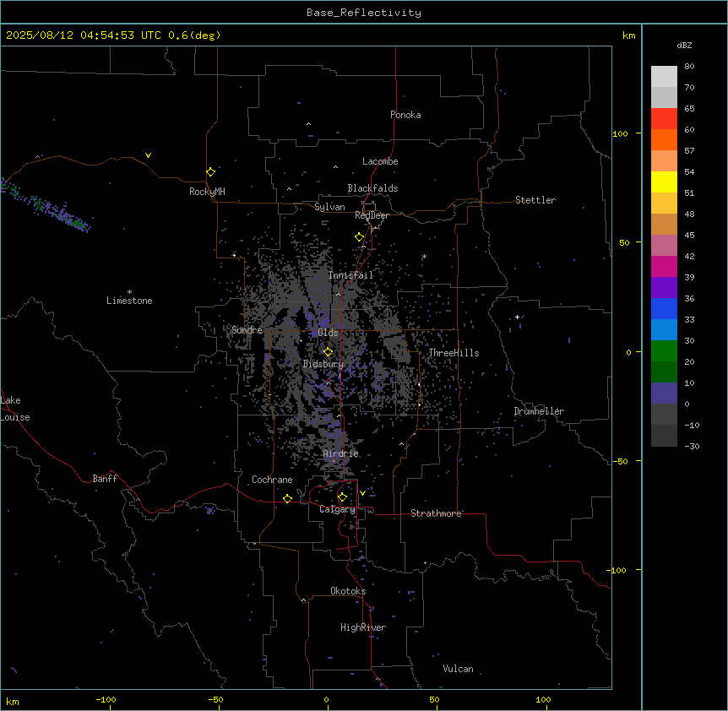Click the Airdrie city label
The width and height of the screenshot is (728, 711).
341,453
